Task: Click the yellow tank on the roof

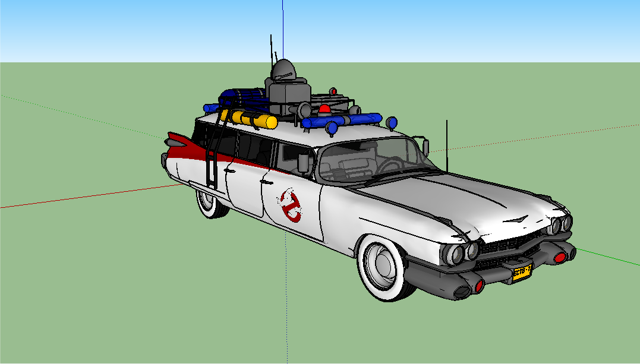Action: coord(250,119)
